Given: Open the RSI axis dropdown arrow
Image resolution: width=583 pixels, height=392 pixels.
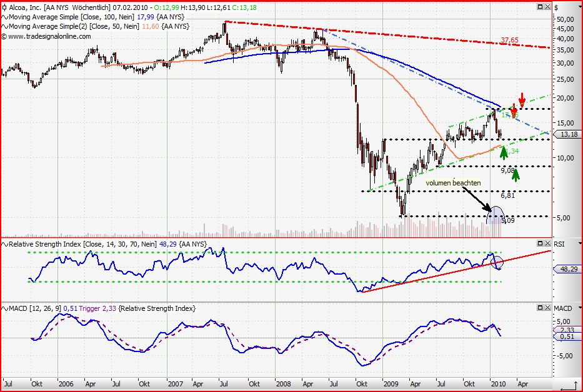Looking at the screenshot, I should tap(580, 243).
